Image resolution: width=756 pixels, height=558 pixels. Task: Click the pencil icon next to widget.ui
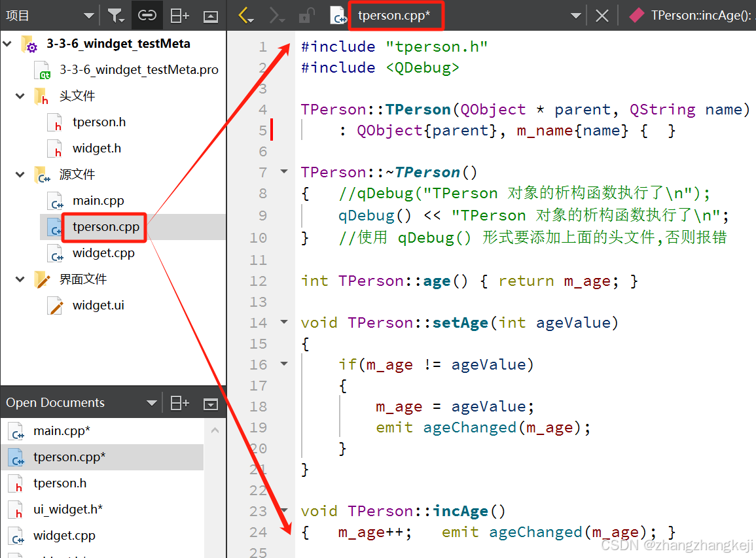(55, 305)
